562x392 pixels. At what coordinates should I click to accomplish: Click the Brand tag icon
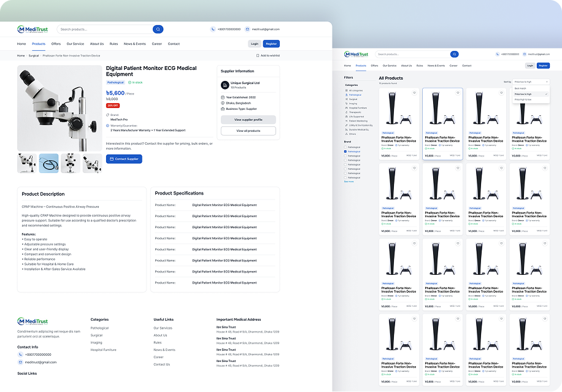[107, 115]
